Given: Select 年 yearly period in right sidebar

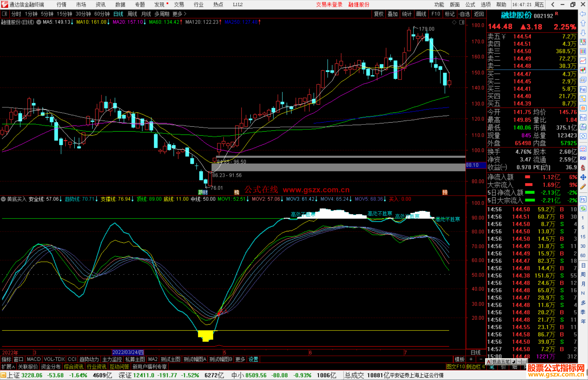Looking at the screenshot, I should (x=583, y=321).
